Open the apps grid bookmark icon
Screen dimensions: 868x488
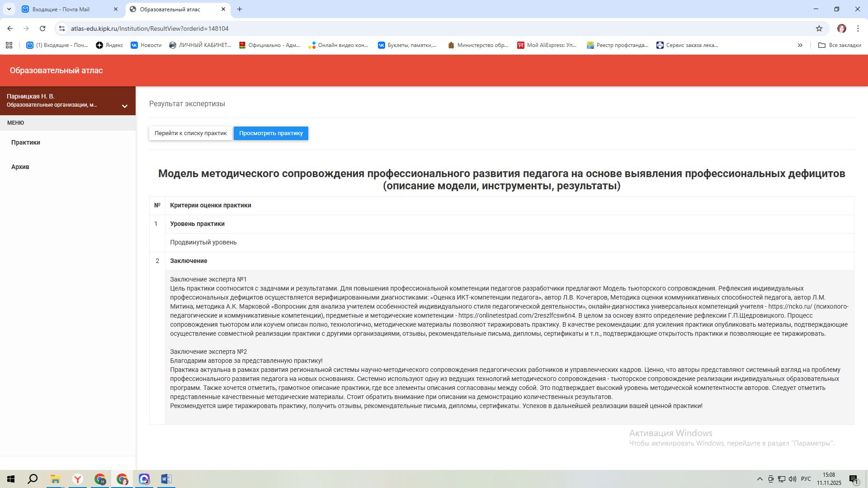coord(9,45)
